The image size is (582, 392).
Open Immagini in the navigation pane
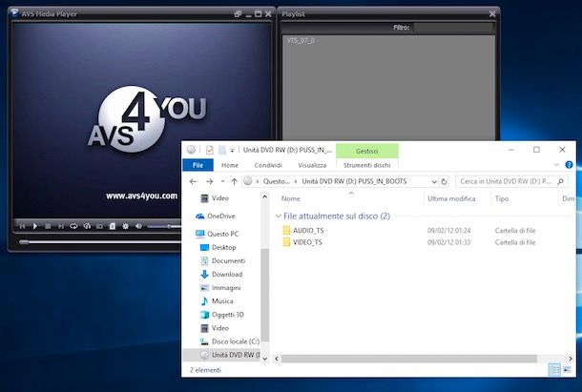(x=220, y=288)
